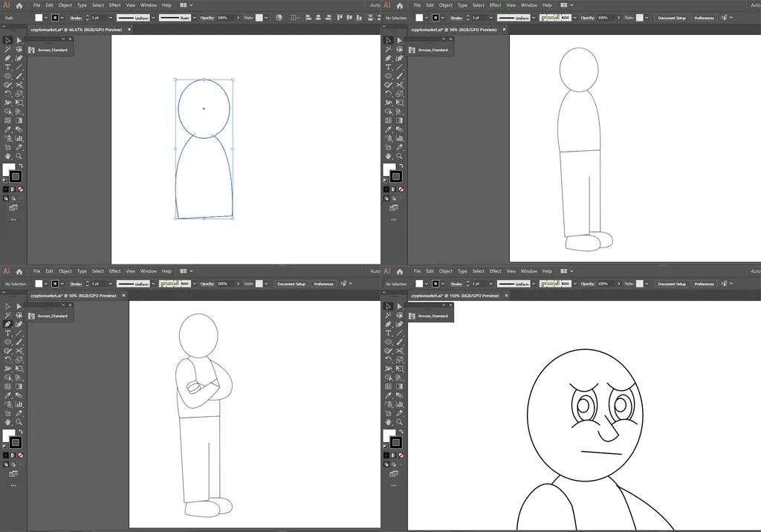
Task: Select Direct Selection tool in top-left window
Action: click(19, 40)
